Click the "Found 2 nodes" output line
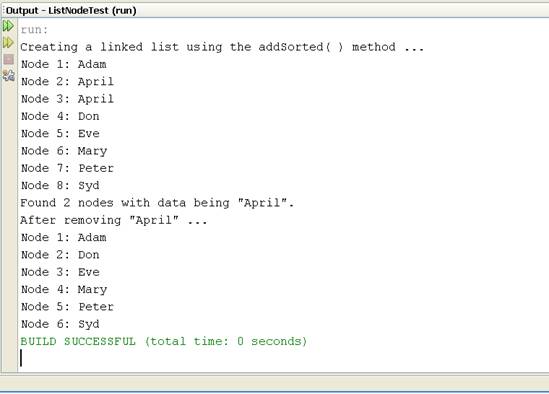The height and width of the screenshot is (394, 549). 157,203
